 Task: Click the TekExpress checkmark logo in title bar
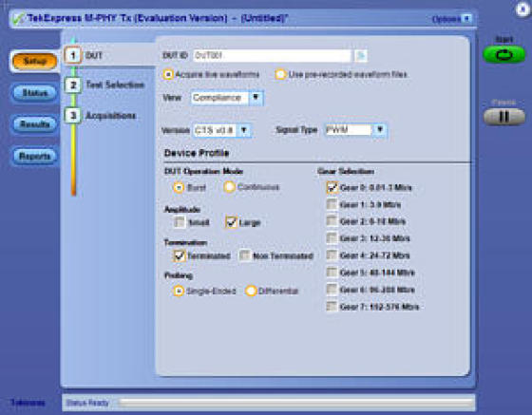[18, 18]
